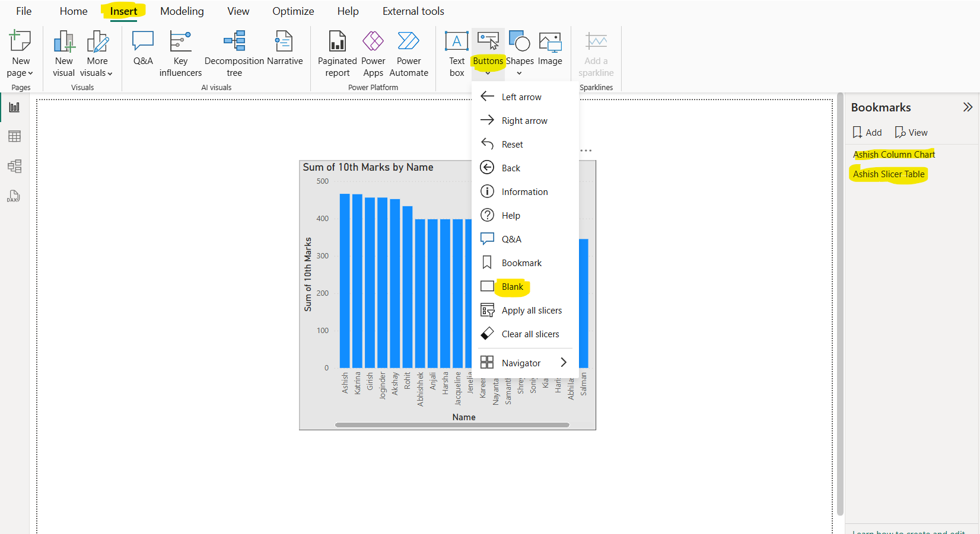
Task: Insert an Image from the ribbon
Action: coord(549,49)
